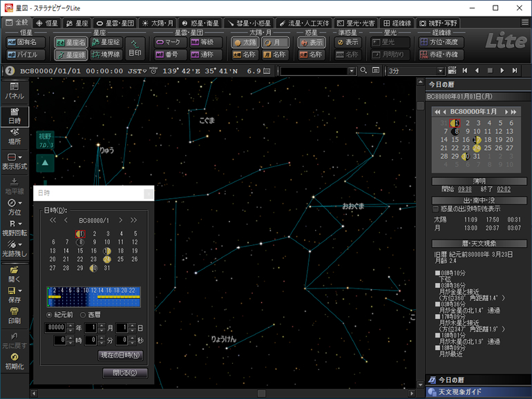The width and height of the screenshot is (532, 399).
Task: Click the search magnifier icon in toolbar
Action: coord(363,70)
